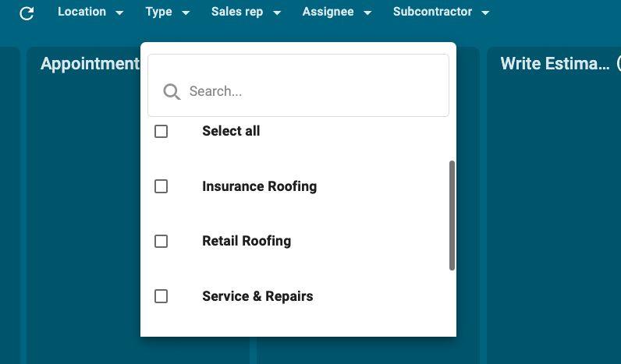Click the Write Estimate column header

tap(555, 64)
